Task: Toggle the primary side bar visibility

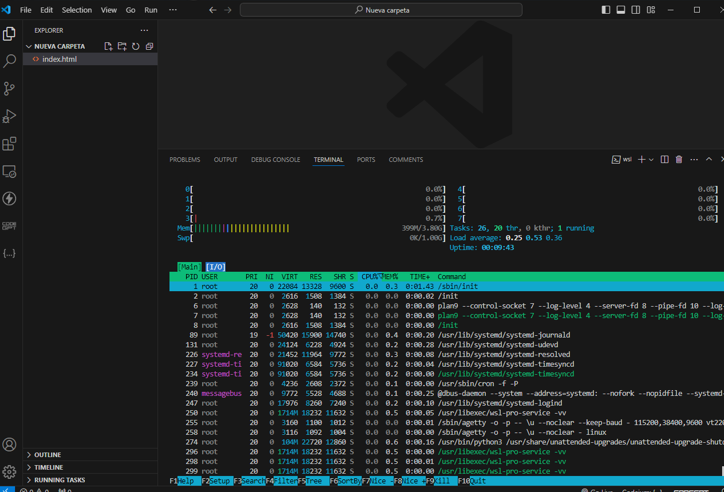Action: (606, 10)
